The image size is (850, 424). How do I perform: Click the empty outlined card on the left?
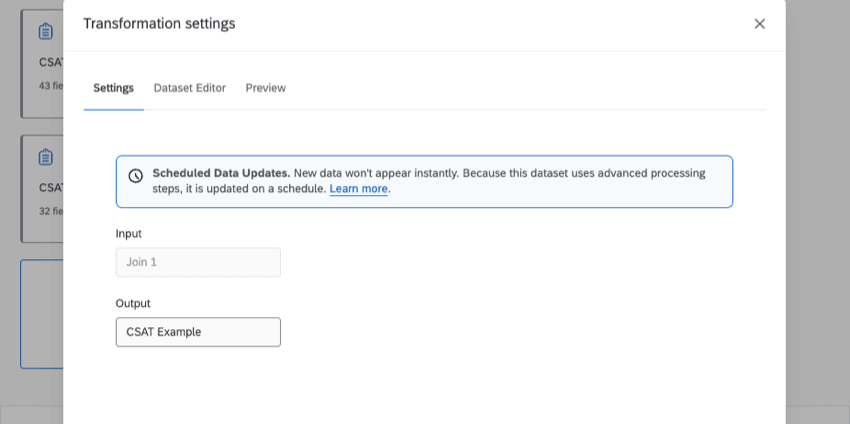click(41, 314)
